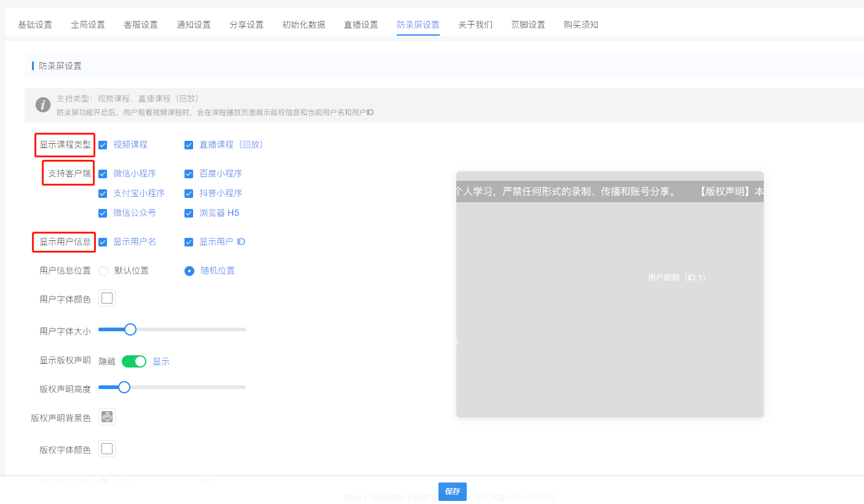Toggle the 浏览器 H5 checkbox

point(189,213)
